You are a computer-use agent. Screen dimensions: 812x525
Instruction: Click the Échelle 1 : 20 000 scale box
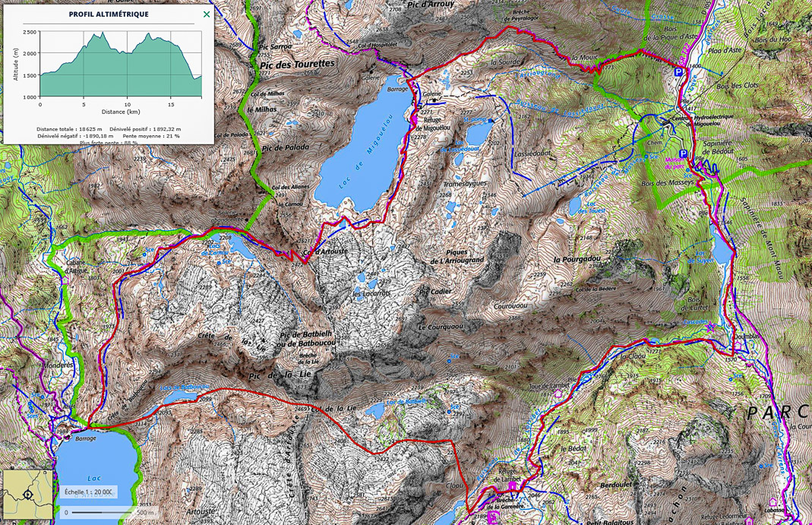[x=88, y=492]
